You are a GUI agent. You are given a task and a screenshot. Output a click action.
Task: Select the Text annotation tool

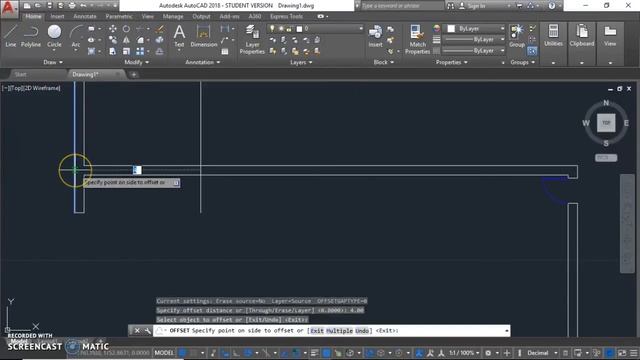point(179,36)
